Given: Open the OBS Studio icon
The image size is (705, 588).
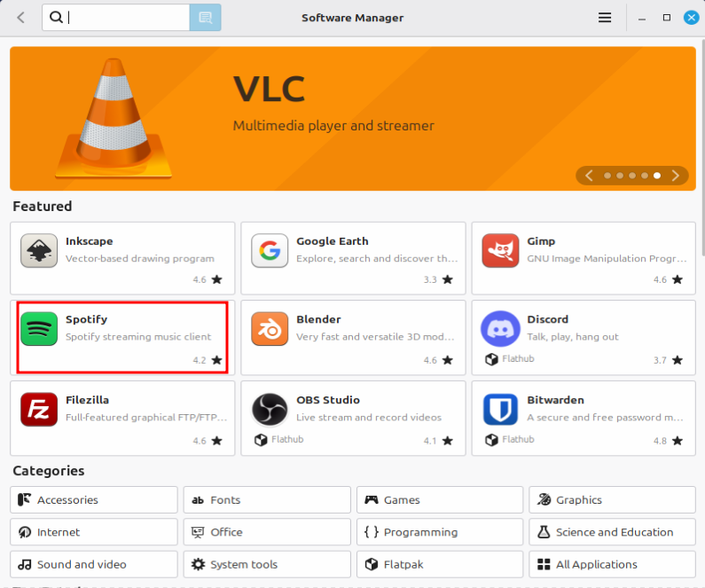Looking at the screenshot, I should point(270,409).
